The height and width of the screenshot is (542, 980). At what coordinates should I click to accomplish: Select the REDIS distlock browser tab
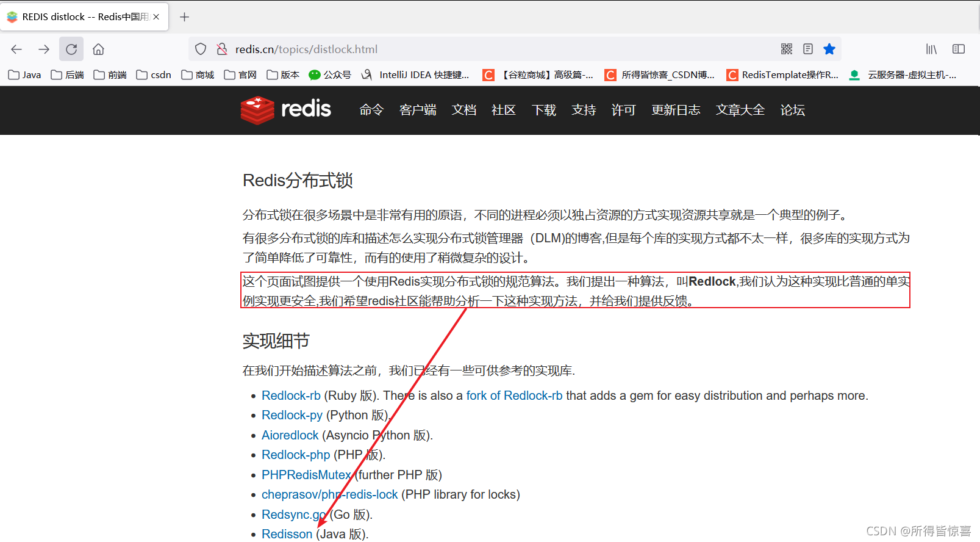84,17
